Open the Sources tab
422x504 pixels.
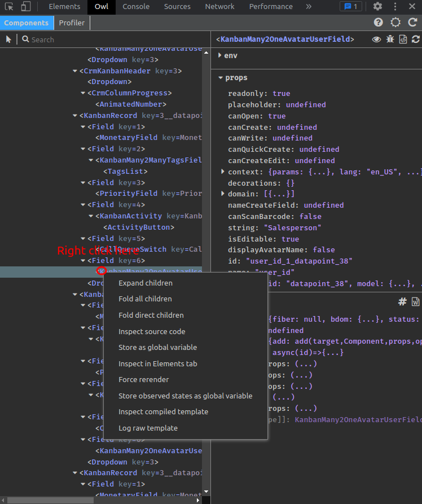[x=177, y=6]
